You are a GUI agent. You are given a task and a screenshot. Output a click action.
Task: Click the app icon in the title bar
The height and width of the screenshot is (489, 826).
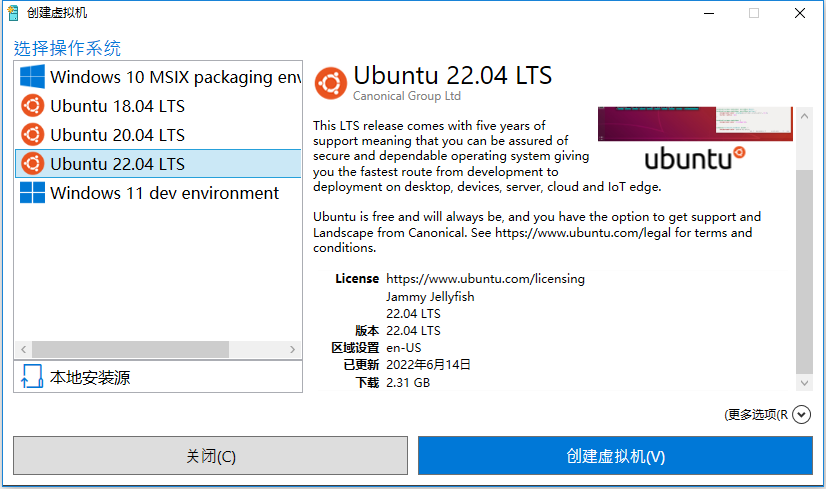(x=13, y=12)
